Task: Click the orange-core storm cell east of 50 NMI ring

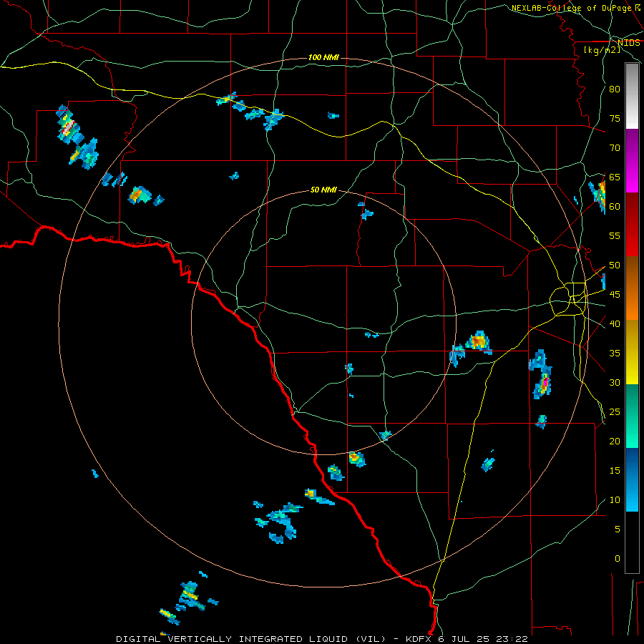Action: [x=479, y=342]
